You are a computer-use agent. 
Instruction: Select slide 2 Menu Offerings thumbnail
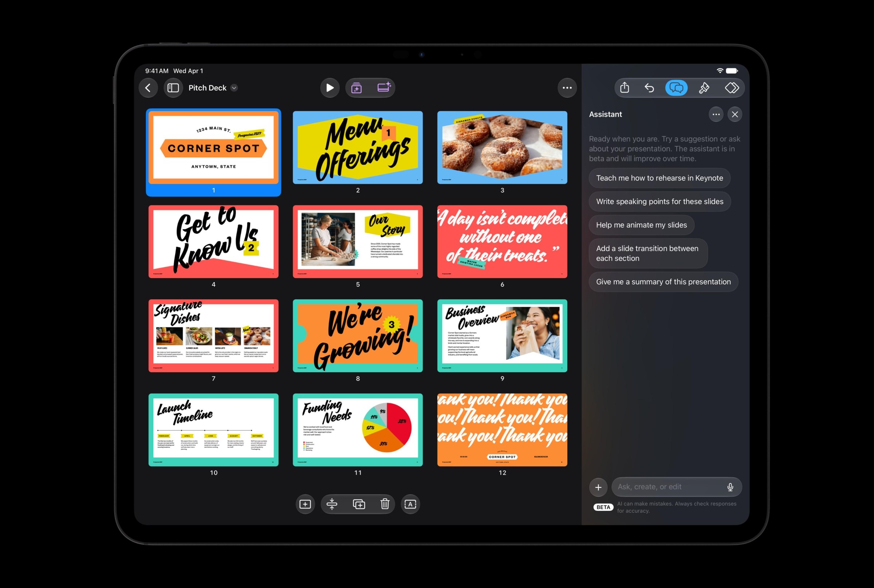coord(358,147)
